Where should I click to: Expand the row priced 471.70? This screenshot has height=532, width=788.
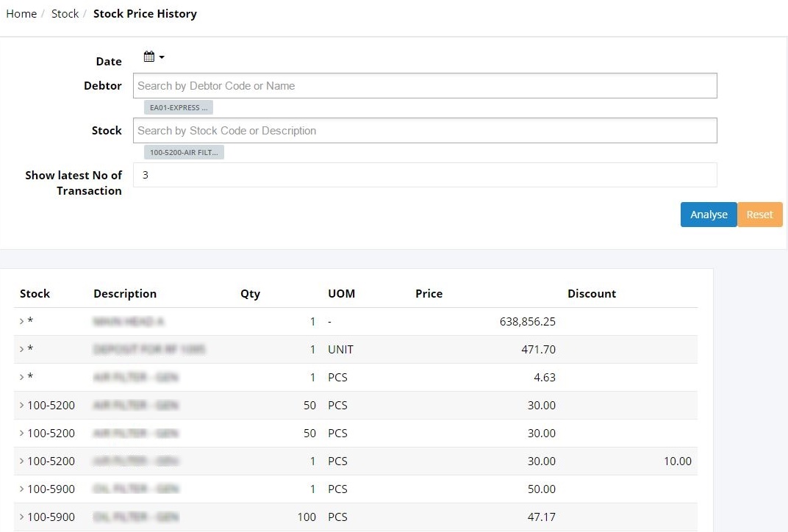(x=21, y=349)
